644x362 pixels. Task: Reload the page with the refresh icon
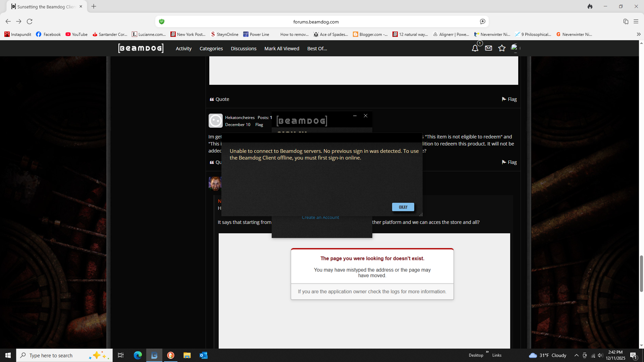[x=30, y=21]
